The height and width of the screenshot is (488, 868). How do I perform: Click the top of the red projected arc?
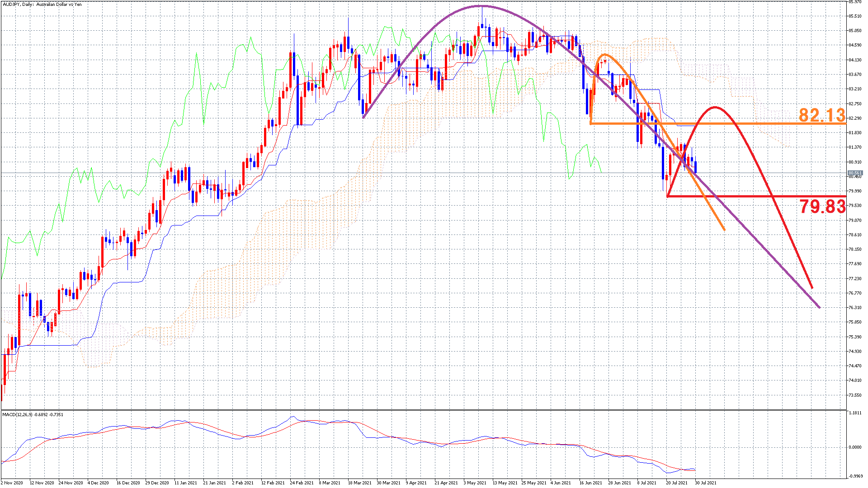(715, 107)
